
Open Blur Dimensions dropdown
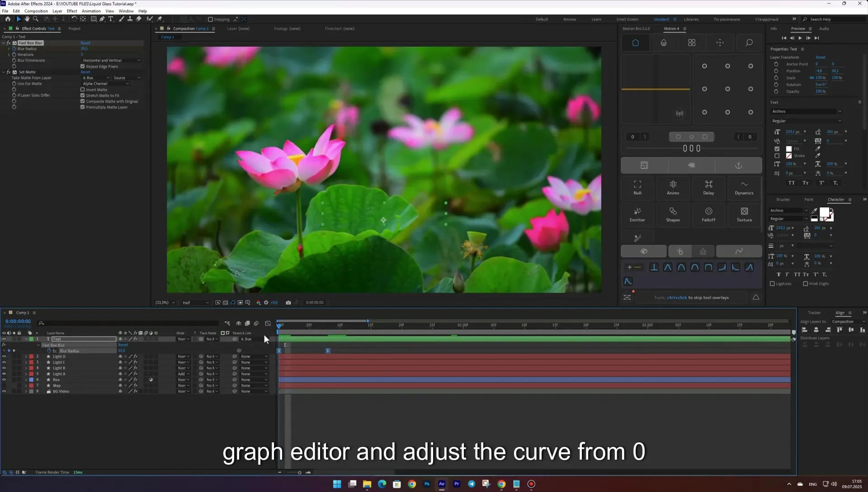tap(111, 60)
